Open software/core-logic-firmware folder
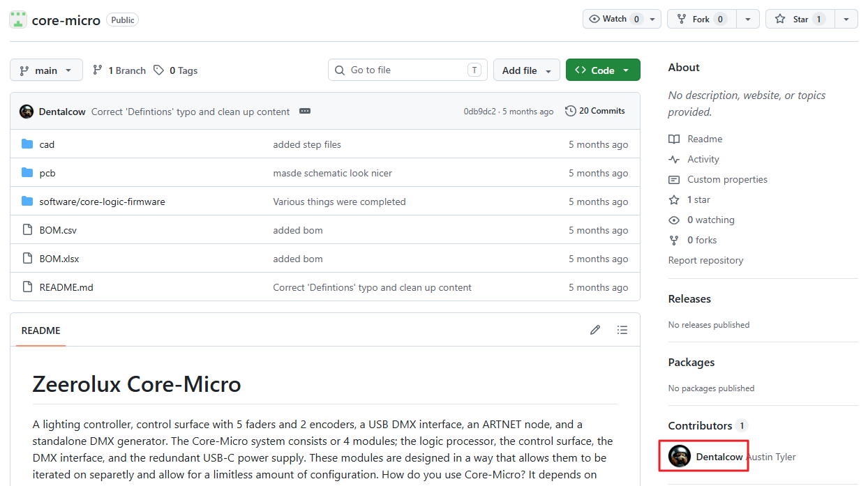 (x=102, y=202)
